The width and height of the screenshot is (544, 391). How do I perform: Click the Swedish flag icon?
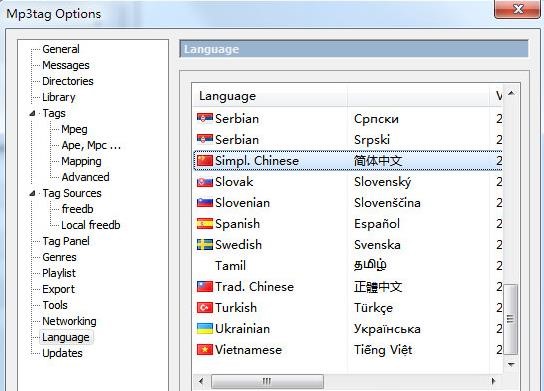[205, 245]
